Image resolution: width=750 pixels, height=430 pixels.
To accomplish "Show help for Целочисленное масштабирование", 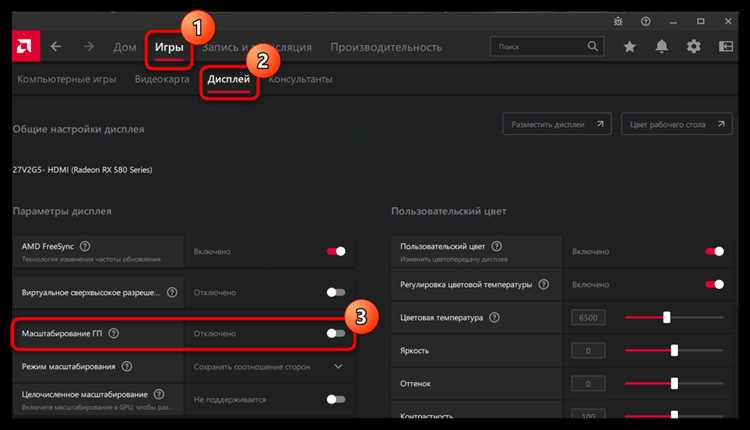I will (x=159, y=394).
